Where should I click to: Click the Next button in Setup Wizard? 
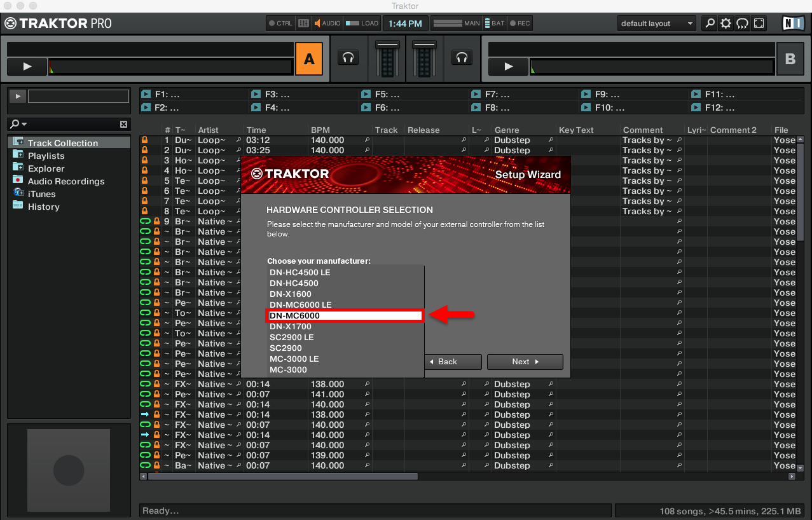[525, 362]
